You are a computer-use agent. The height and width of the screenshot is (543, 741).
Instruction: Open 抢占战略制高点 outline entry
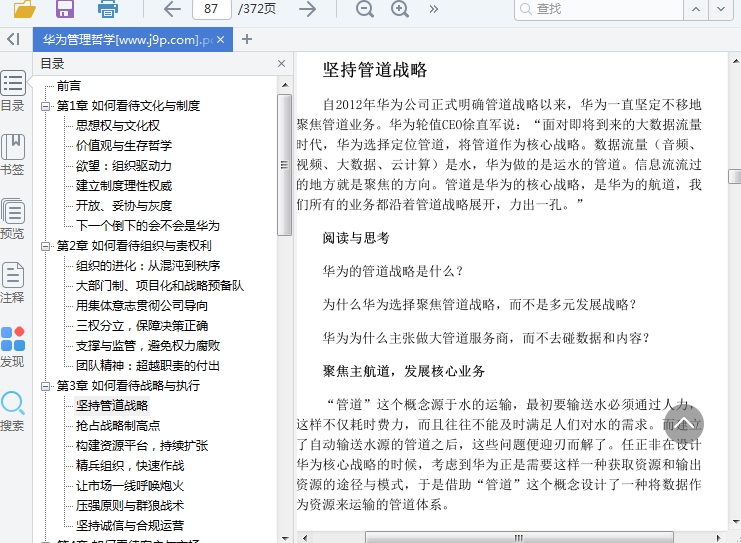click(118, 426)
